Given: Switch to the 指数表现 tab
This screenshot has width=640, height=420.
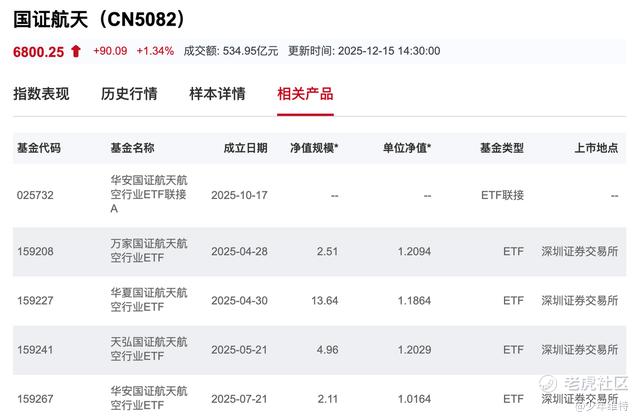Looking at the screenshot, I should point(41,94).
